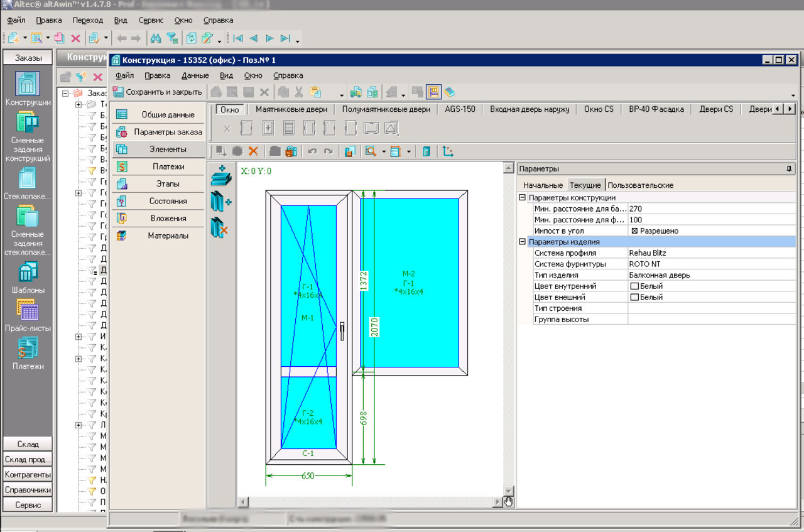The image size is (804, 532).
Task: Click the paste clipboard icon
Action: pos(315,92)
